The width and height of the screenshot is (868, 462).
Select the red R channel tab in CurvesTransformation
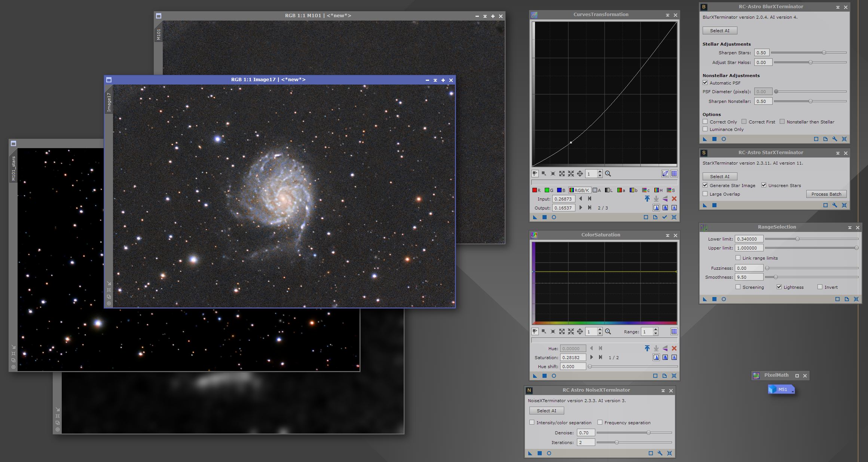[537, 190]
